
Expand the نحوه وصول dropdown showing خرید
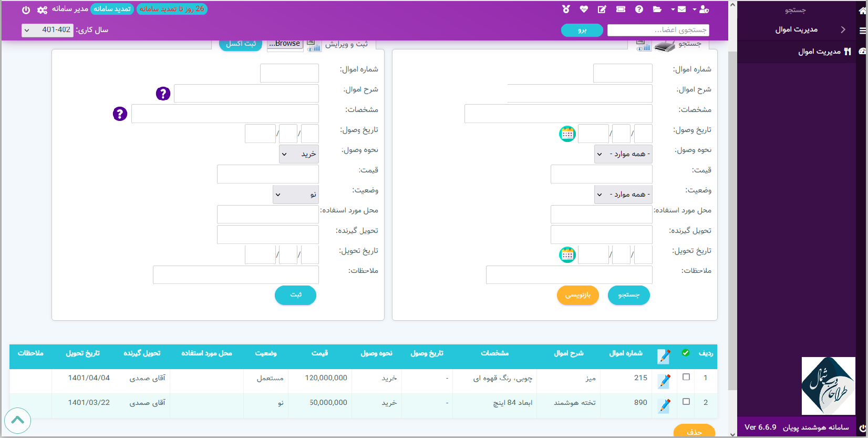click(298, 154)
